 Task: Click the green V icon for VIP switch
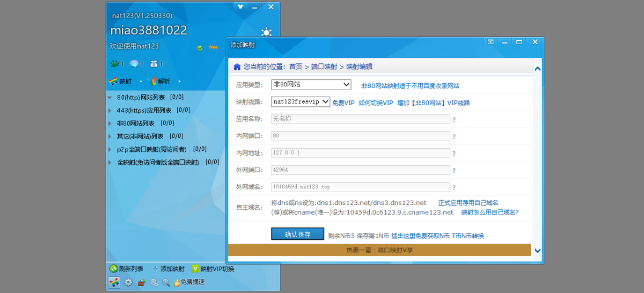[x=195, y=269]
